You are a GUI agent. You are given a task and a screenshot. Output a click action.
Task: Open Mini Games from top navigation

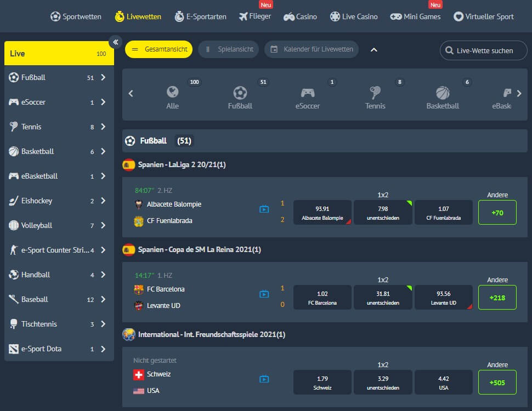tap(415, 16)
